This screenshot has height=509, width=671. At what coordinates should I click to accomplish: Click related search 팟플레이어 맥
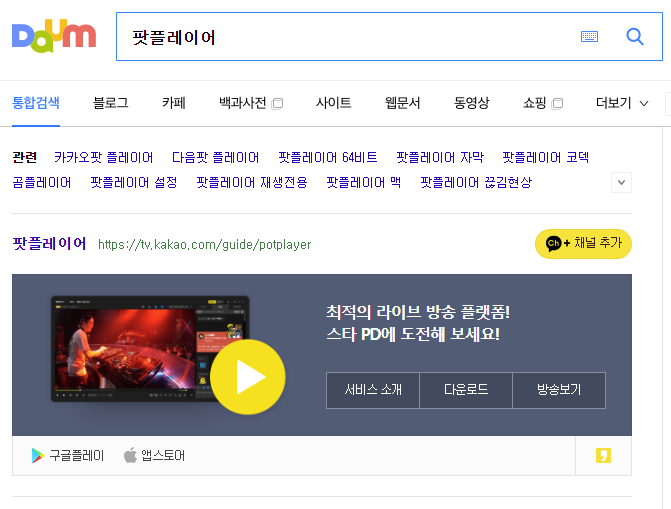pos(364,183)
